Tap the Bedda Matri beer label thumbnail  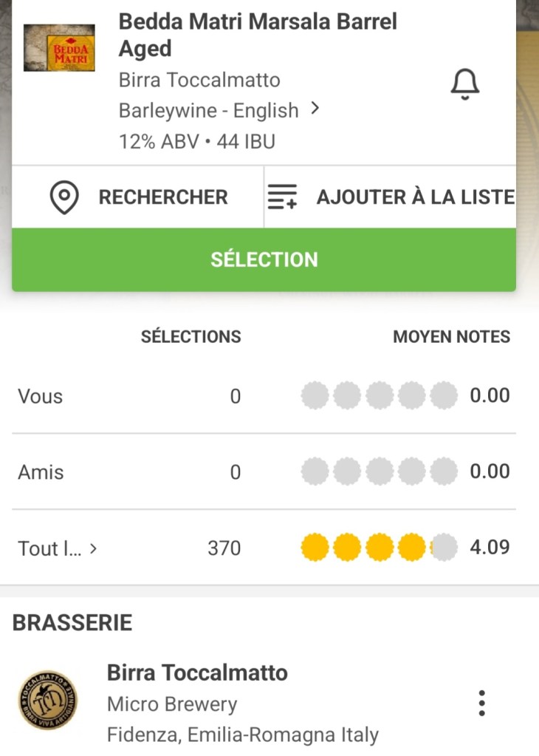point(59,48)
